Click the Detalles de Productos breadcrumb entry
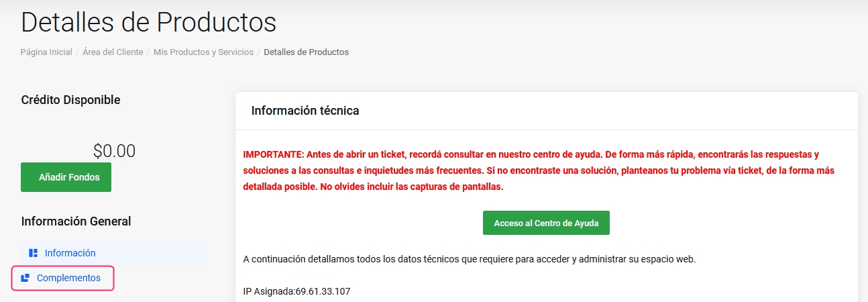The image size is (868, 302). click(306, 52)
